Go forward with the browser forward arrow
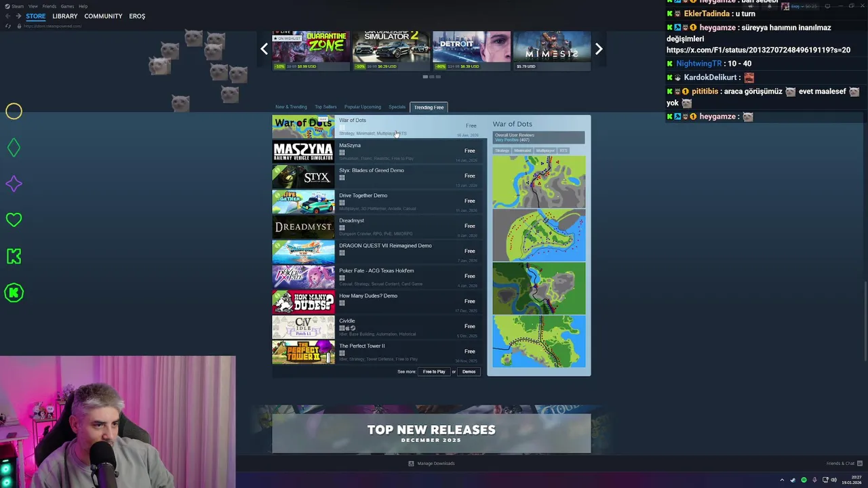 (x=18, y=16)
